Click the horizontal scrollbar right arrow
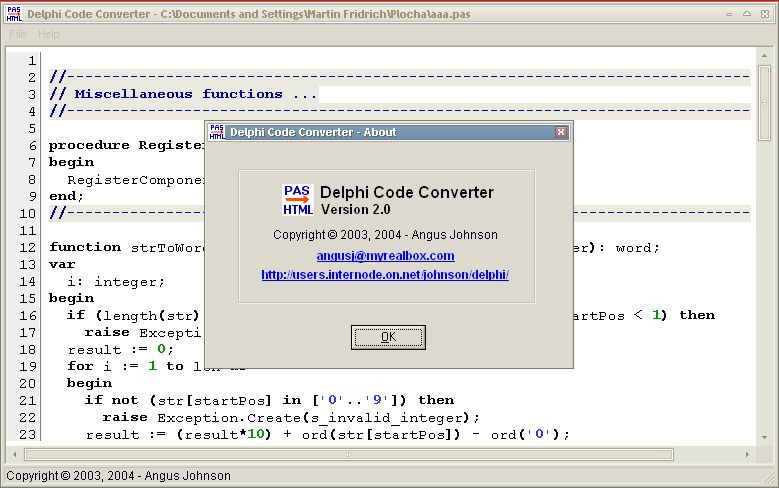This screenshot has width=779, height=488. click(x=747, y=454)
